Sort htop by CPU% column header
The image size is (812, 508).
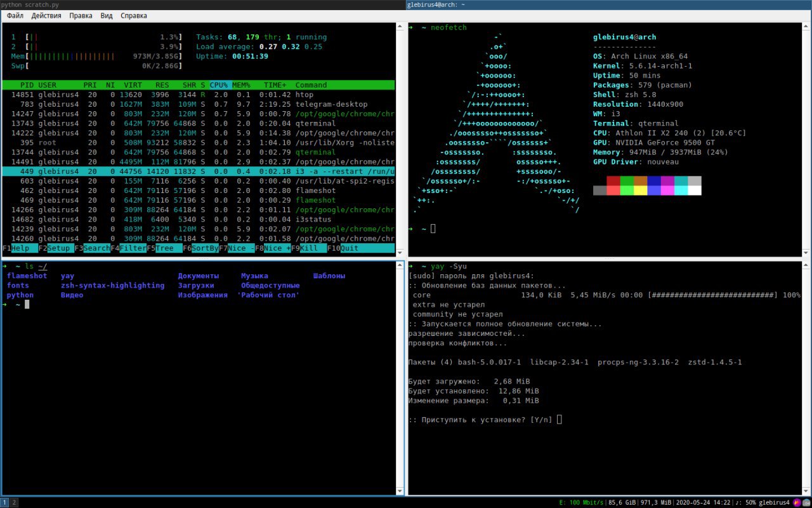pos(219,85)
